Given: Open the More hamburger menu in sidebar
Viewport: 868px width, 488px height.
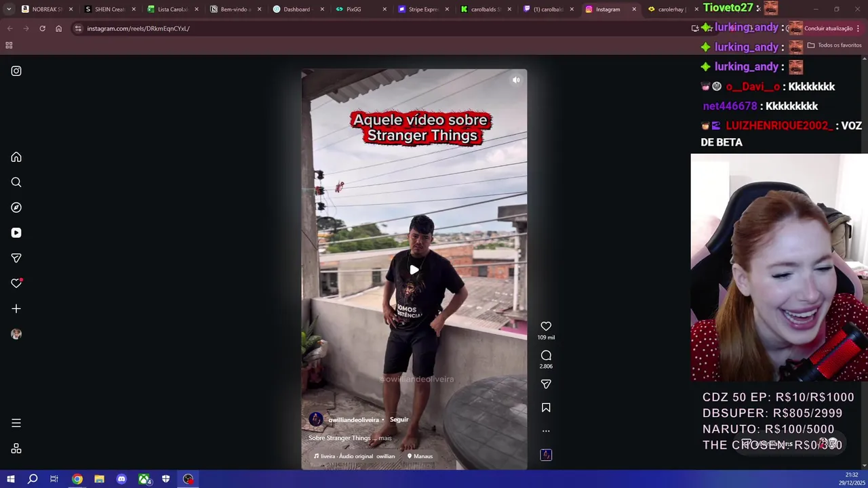Looking at the screenshot, I should (16, 423).
